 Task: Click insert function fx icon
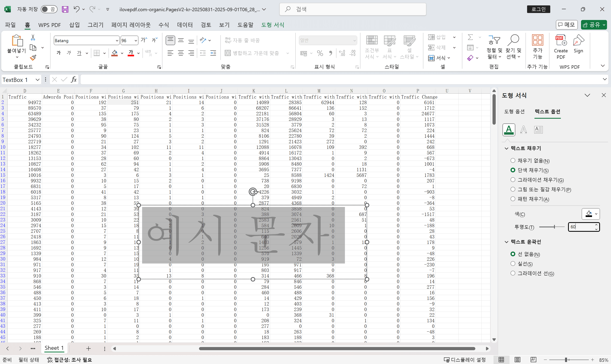[74, 80]
